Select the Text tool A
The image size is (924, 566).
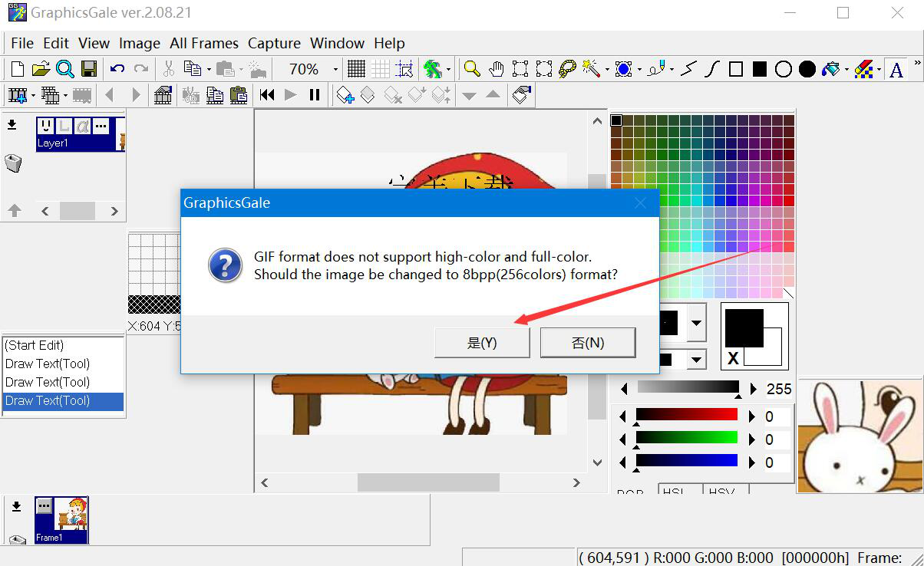tap(896, 70)
